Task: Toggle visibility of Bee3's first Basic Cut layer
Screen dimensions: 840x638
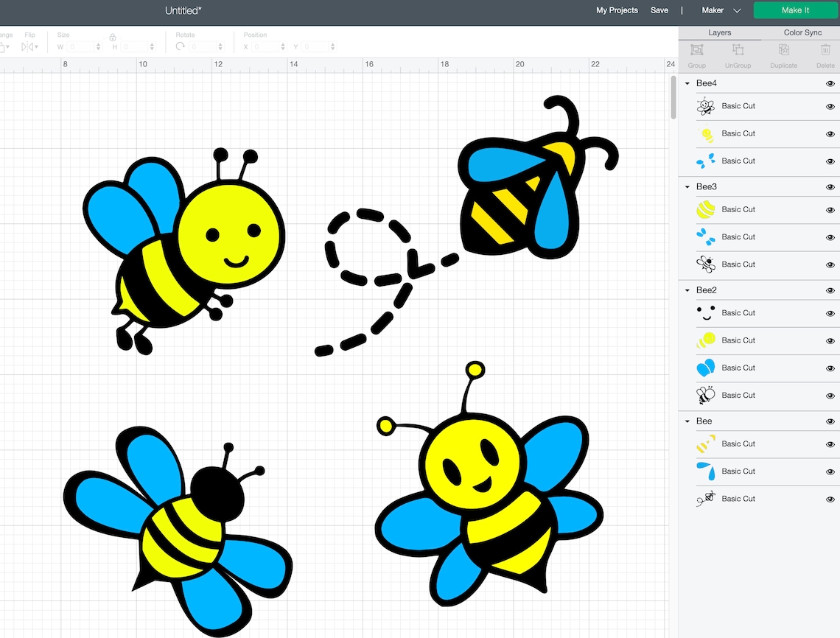Action: coord(830,209)
